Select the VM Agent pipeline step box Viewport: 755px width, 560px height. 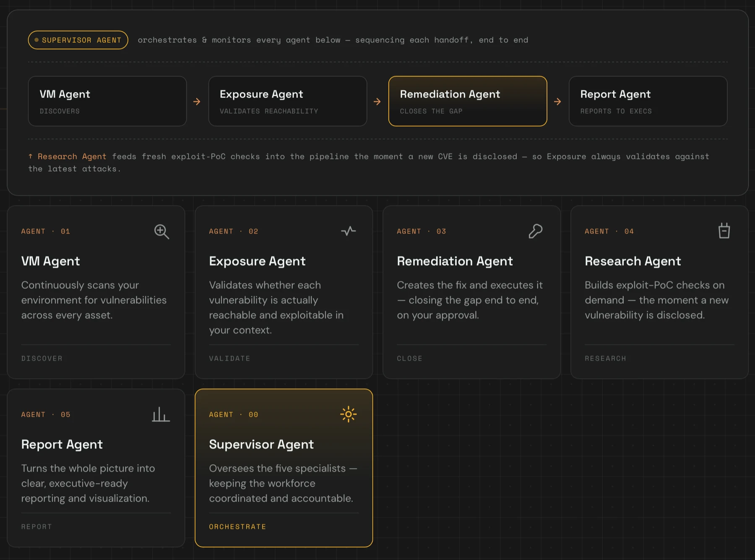click(x=107, y=101)
